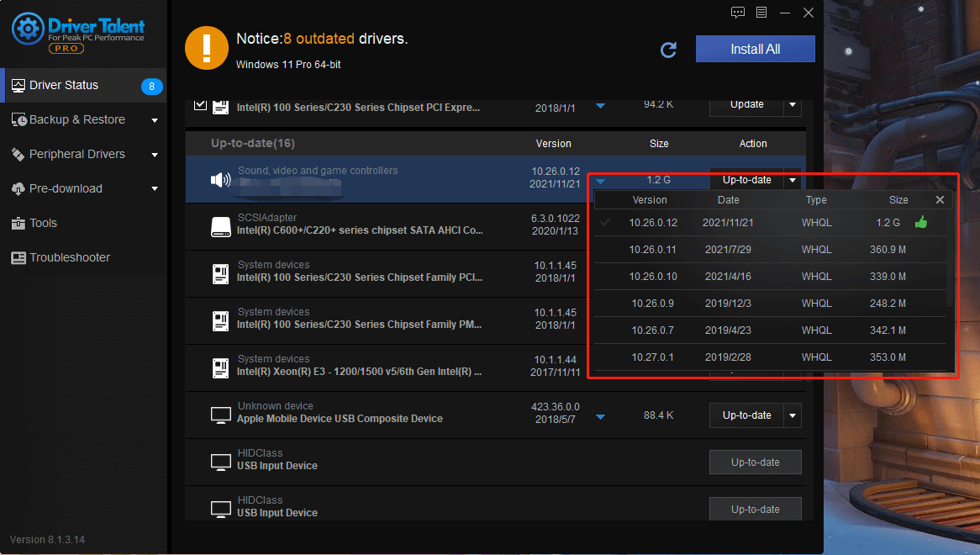
Task: Click the Peripheral Drivers icon
Action: tap(18, 155)
